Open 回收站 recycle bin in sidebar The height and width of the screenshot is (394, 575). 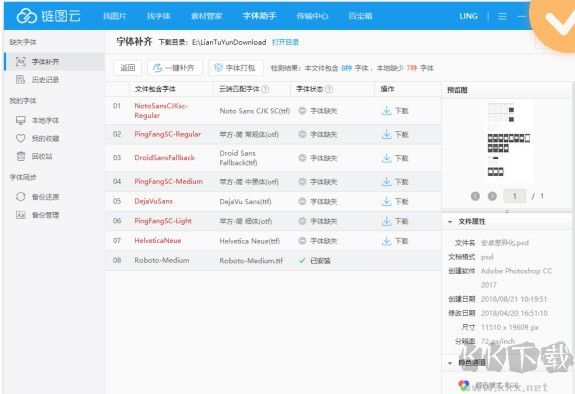[x=34, y=156]
